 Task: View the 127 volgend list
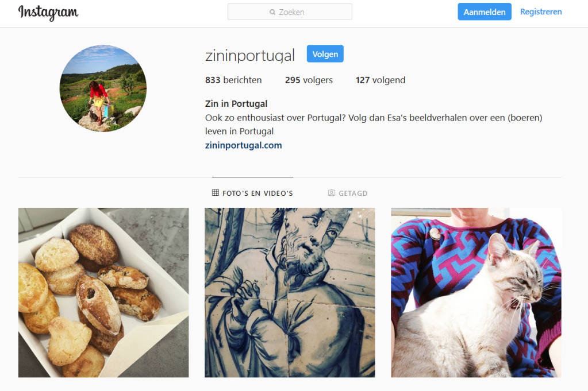(x=381, y=80)
